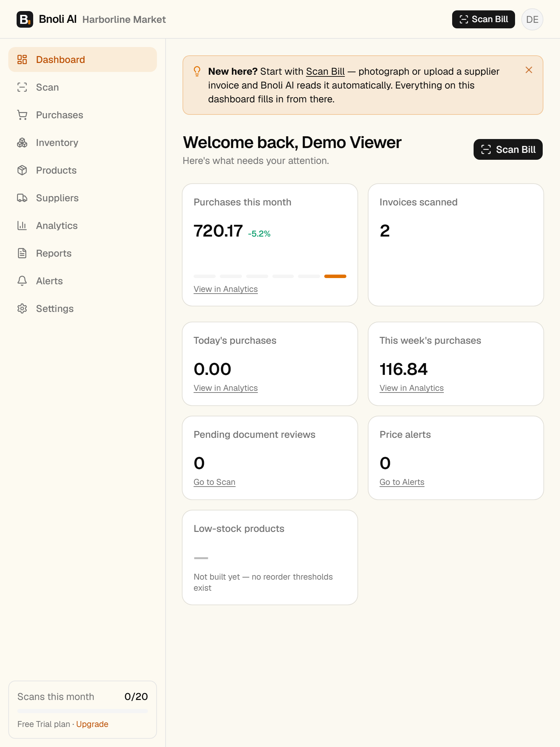Click the Purchases cart icon

pos(22,115)
